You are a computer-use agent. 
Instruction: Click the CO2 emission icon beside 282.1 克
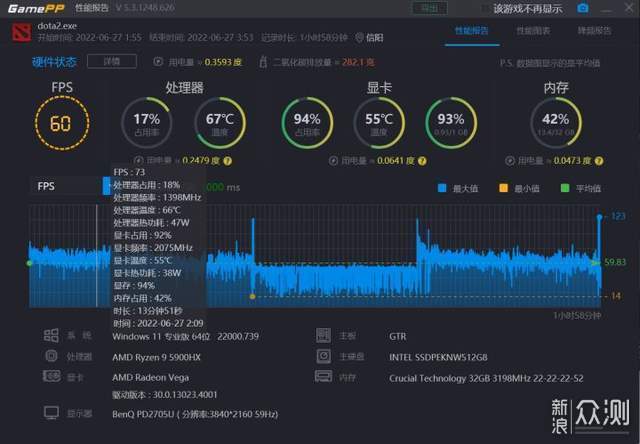tap(263, 62)
